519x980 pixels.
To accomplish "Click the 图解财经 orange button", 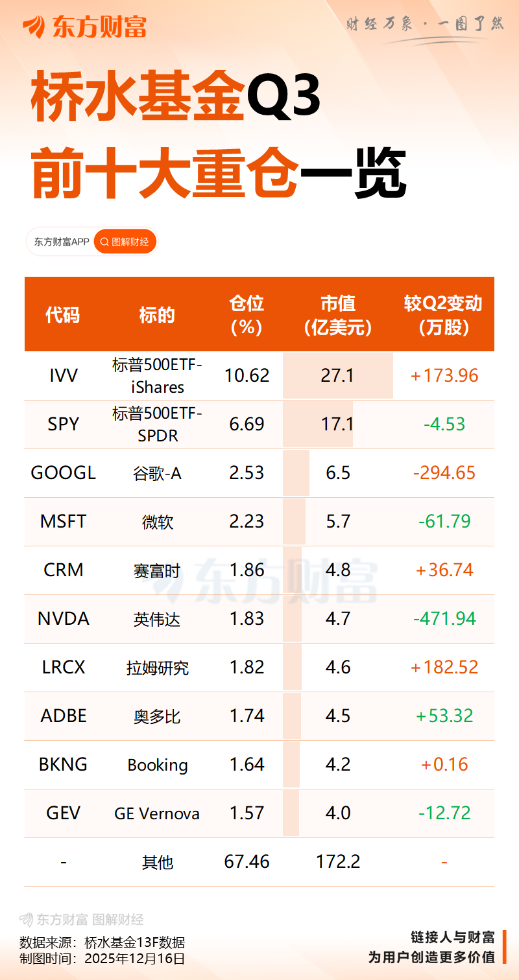I will pyautogui.click(x=125, y=242).
